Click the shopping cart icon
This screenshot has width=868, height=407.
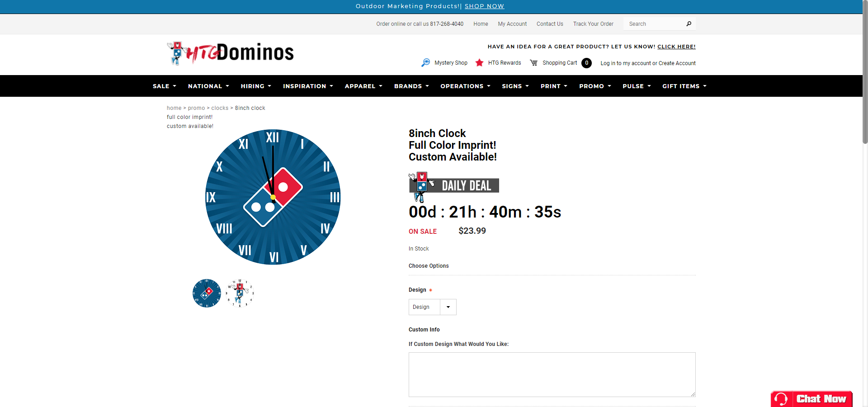pyautogui.click(x=534, y=63)
